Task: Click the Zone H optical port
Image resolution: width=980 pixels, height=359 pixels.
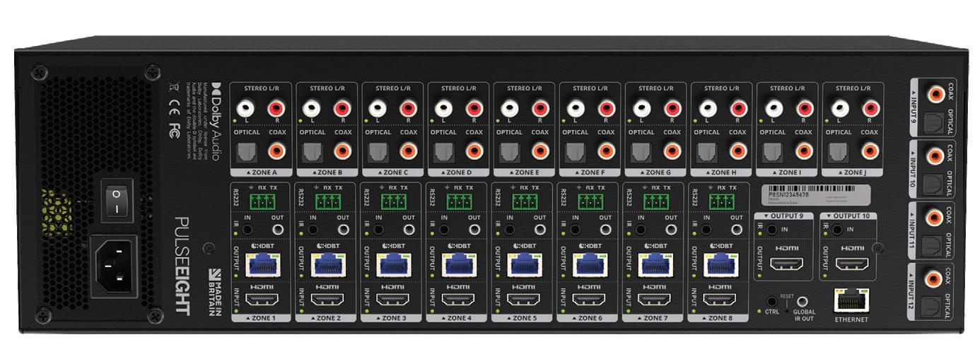Action: tap(707, 151)
